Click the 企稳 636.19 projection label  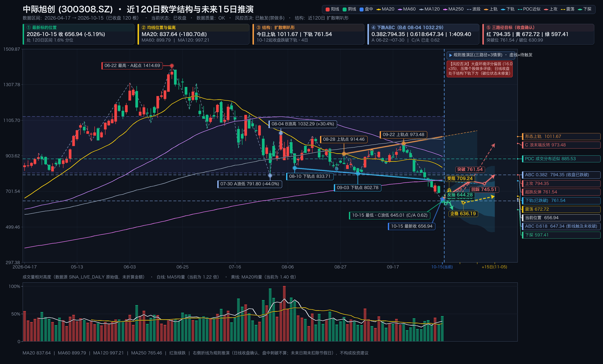[x=463, y=214]
